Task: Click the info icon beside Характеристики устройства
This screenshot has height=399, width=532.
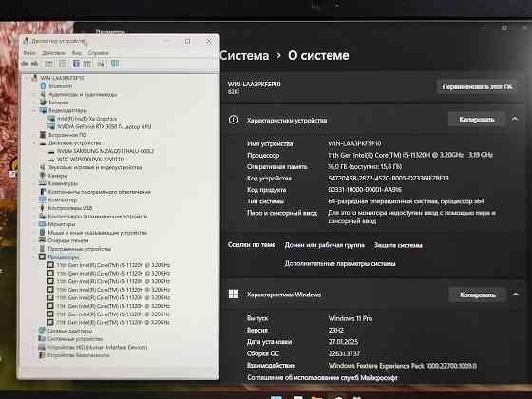Action: [233, 120]
